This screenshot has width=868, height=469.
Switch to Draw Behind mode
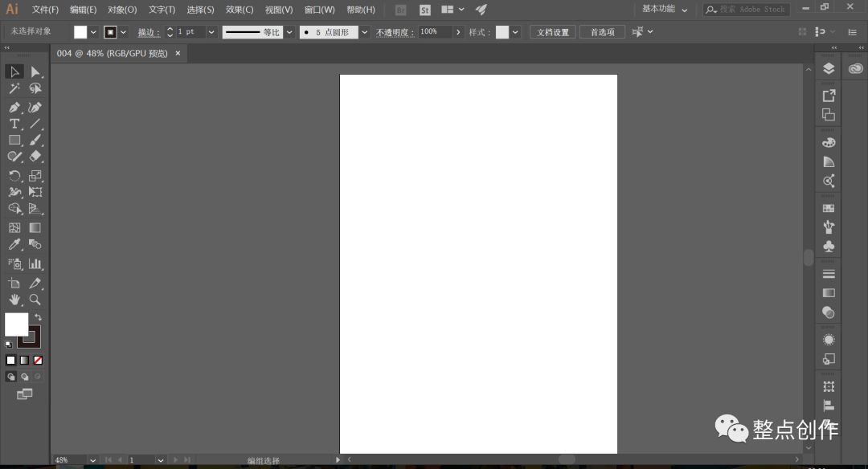24,377
